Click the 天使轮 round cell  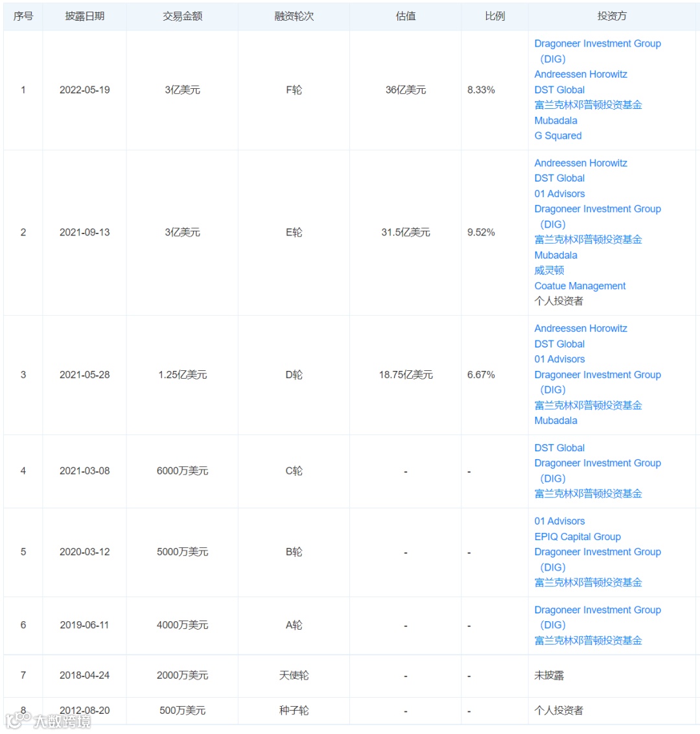(294, 676)
